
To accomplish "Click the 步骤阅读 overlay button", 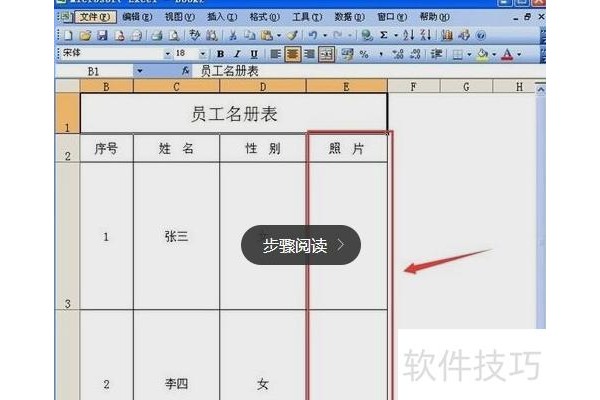I will tap(301, 245).
